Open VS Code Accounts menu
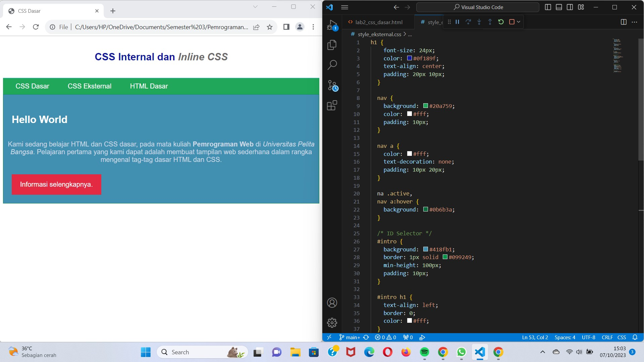Screen dimensions: 644x362 pyautogui.click(x=332, y=302)
